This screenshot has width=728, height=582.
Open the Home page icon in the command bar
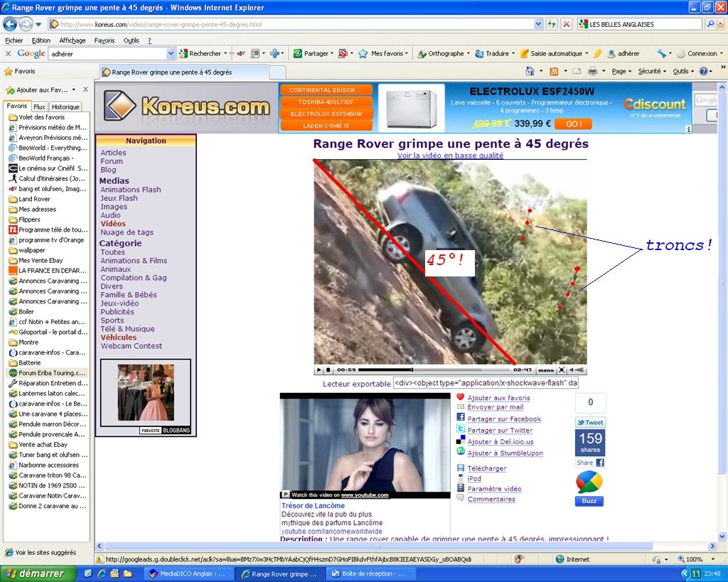coord(530,71)
